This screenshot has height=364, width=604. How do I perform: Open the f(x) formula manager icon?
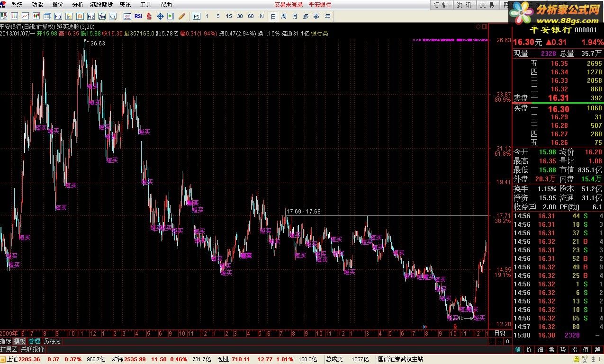102,16
